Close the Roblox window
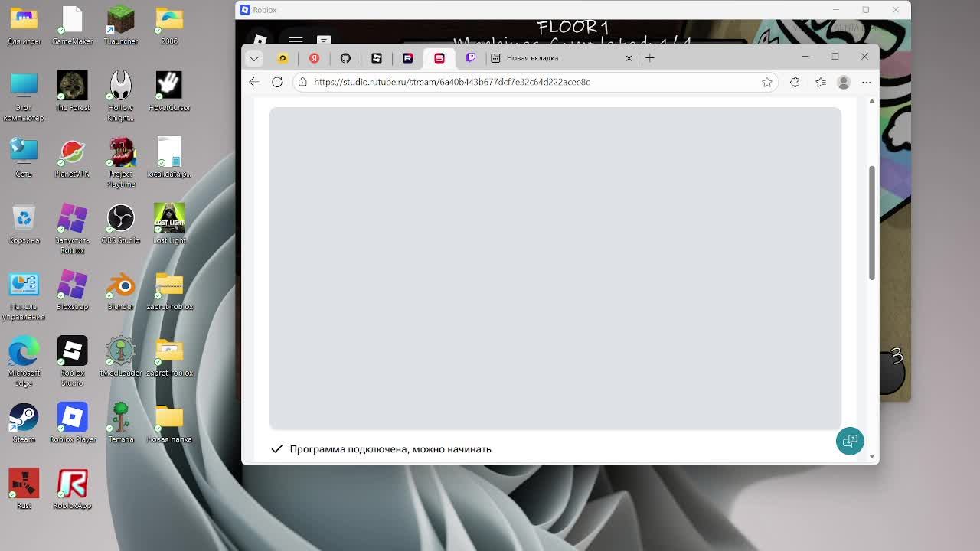The image size is (980, 551). [x=896, y=10]
